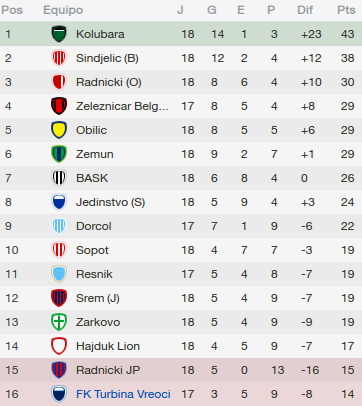Click the Pos column header
Screen dimensions: 362x406
click(x=12, y=10)
